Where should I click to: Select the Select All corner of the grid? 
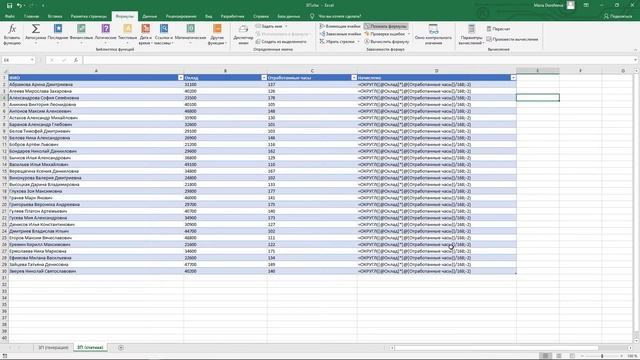point(4,71)
